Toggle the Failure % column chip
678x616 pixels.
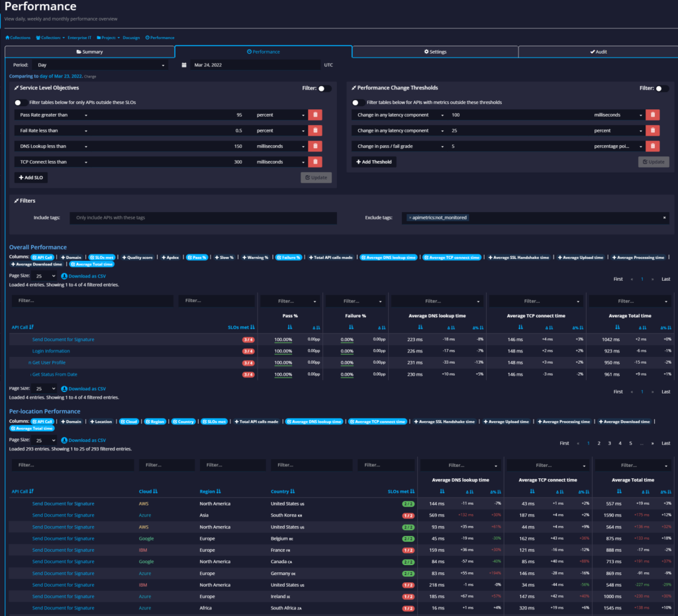pos(289,258)
